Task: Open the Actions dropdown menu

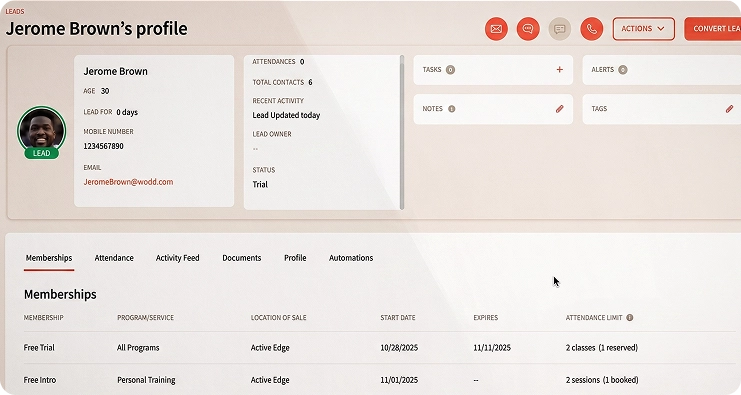Action: pyautogui.click(x=644, y=29)
